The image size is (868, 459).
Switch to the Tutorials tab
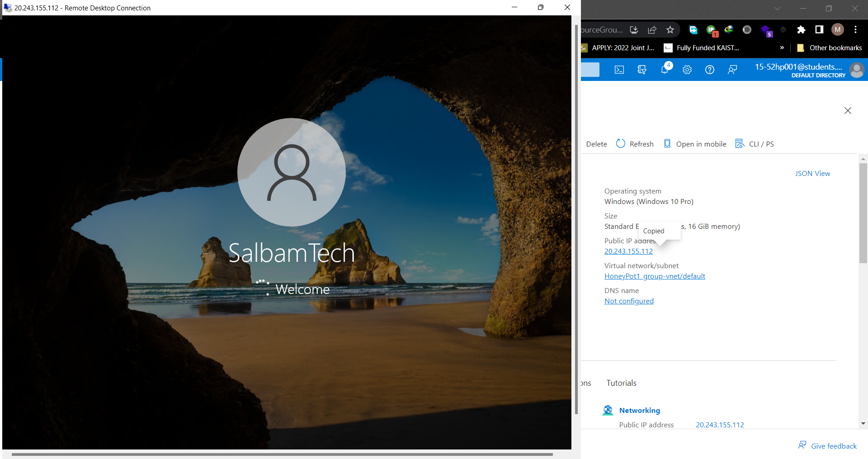click(x=621, y=383)
